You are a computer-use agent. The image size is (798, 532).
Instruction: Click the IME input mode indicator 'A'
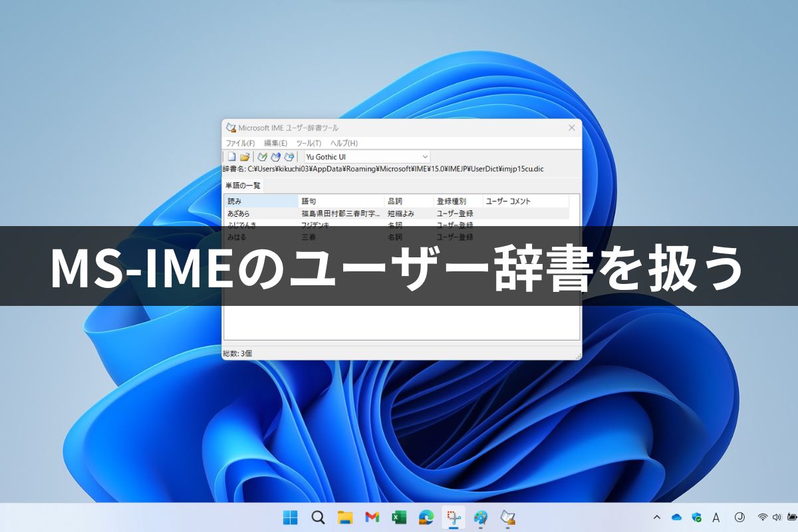(x=716, y=517)
